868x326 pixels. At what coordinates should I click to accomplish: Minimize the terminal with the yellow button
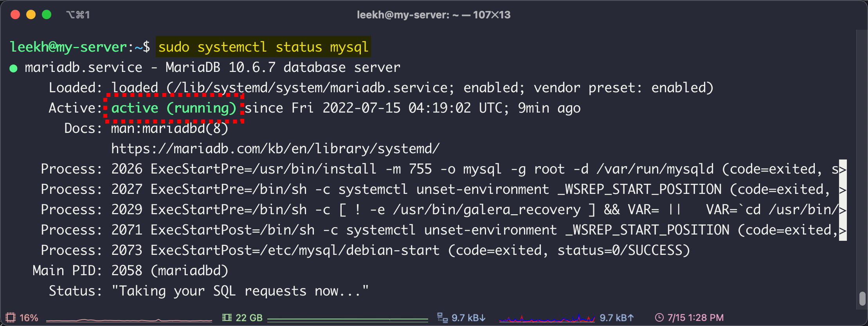31,15
